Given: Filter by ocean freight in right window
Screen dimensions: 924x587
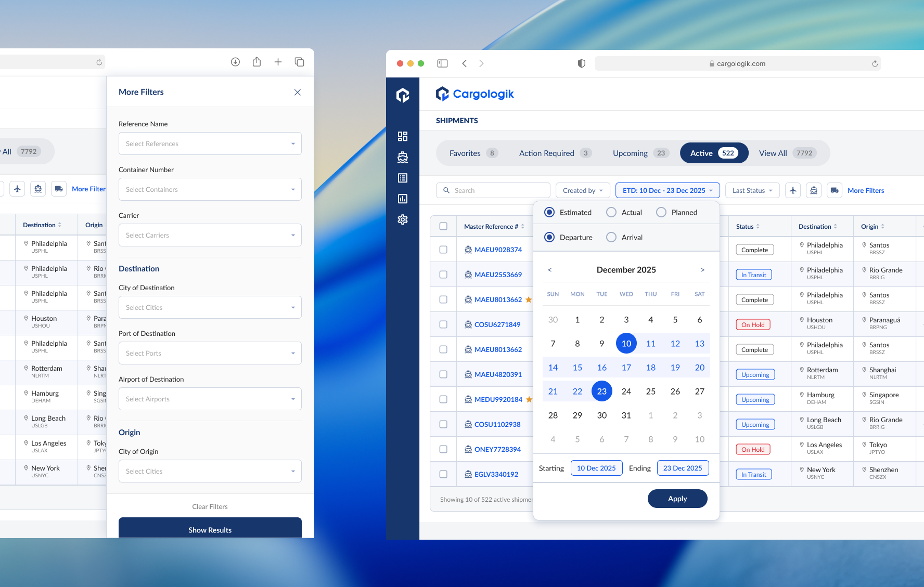Looking at the screenshot, I should coord(814,190).
